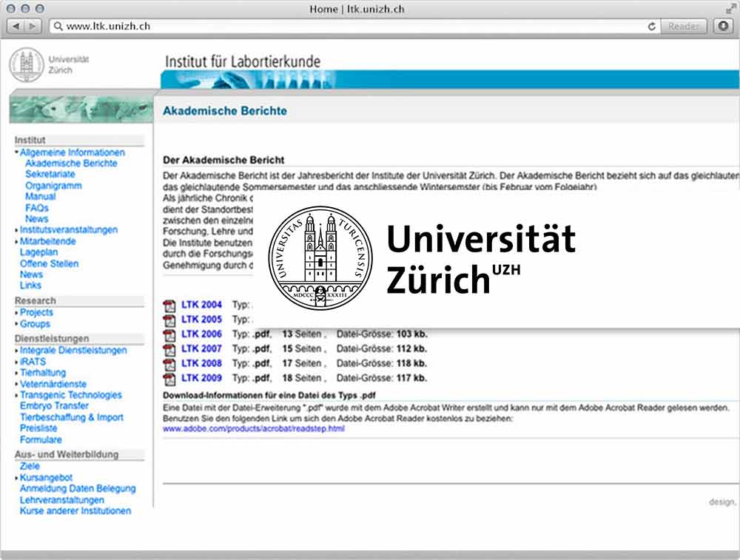Screen dimensions: 740x560
Task: Click the Universität Zürich seal logo at top left
Action: 27,65
